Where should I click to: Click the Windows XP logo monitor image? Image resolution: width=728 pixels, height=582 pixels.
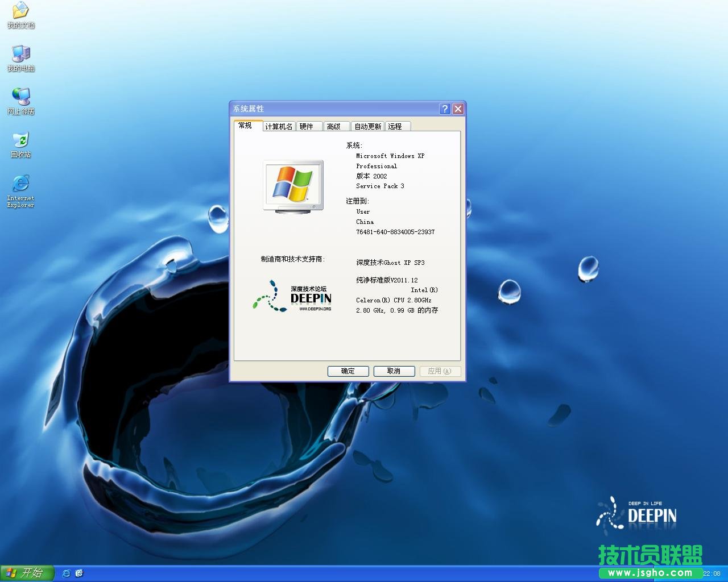point(293,186)
